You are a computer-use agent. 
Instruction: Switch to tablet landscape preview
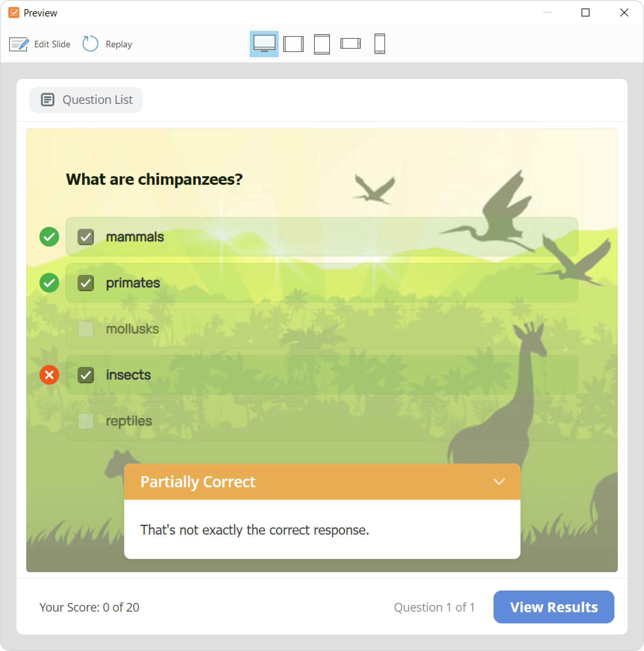click(x=293, y=44)
